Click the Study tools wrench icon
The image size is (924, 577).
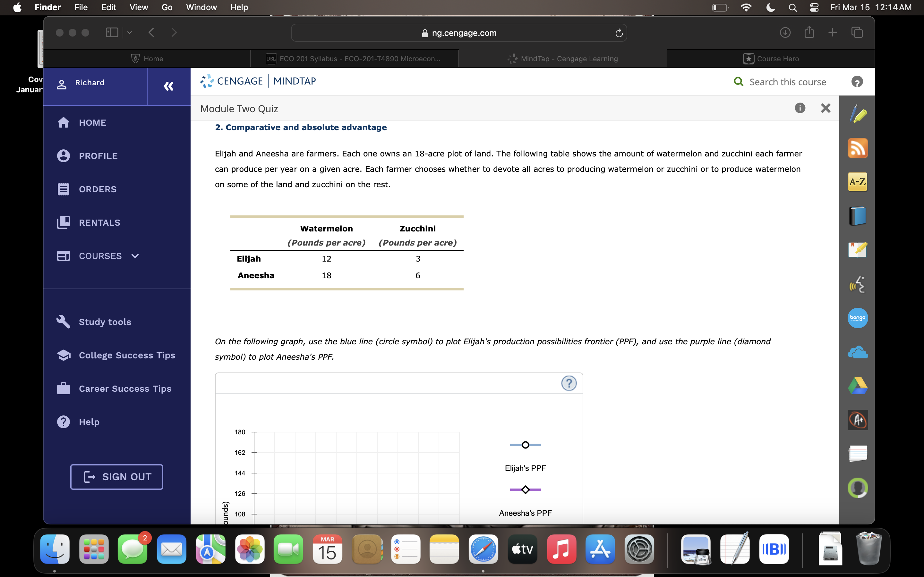click(64, 321)
